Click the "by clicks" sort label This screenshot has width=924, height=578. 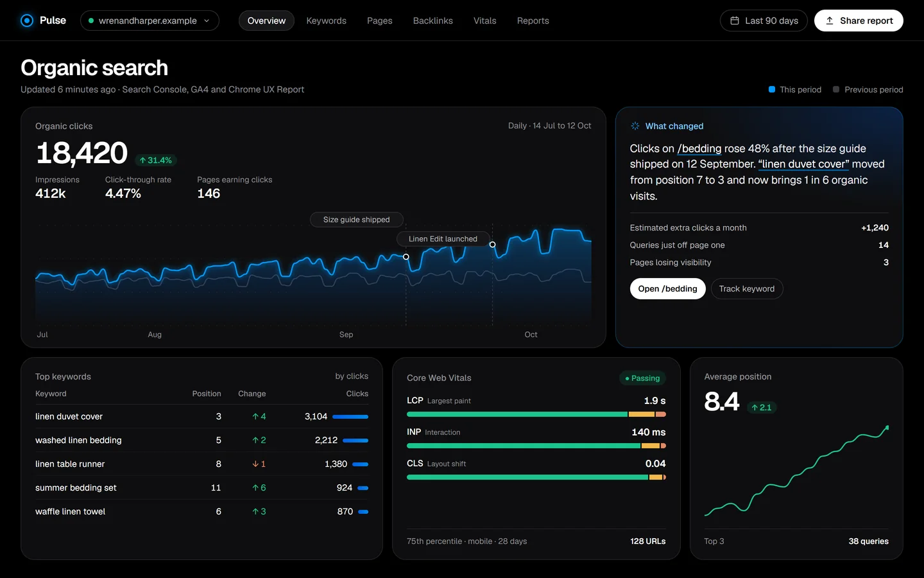coord(352,376)
